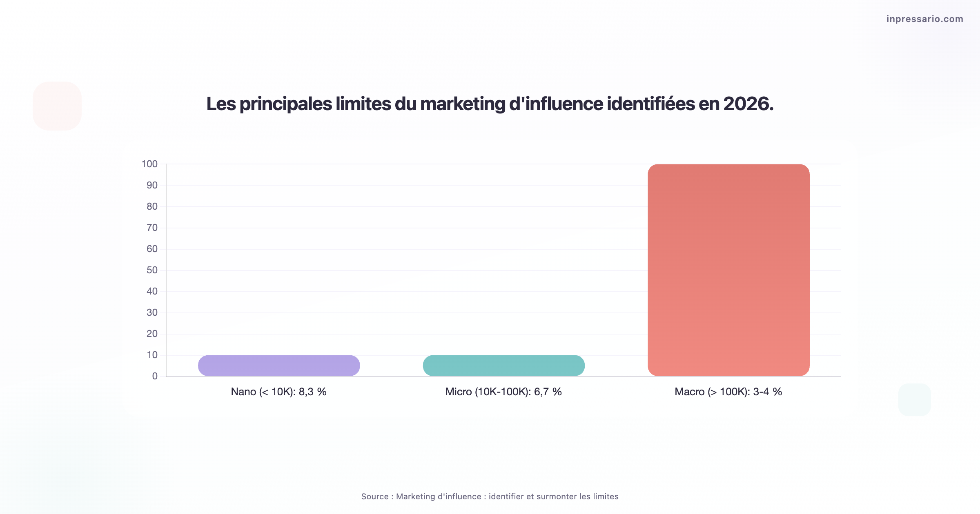980x514 pixels.
Task: Click the chart title text
Action: click(490, 105)
